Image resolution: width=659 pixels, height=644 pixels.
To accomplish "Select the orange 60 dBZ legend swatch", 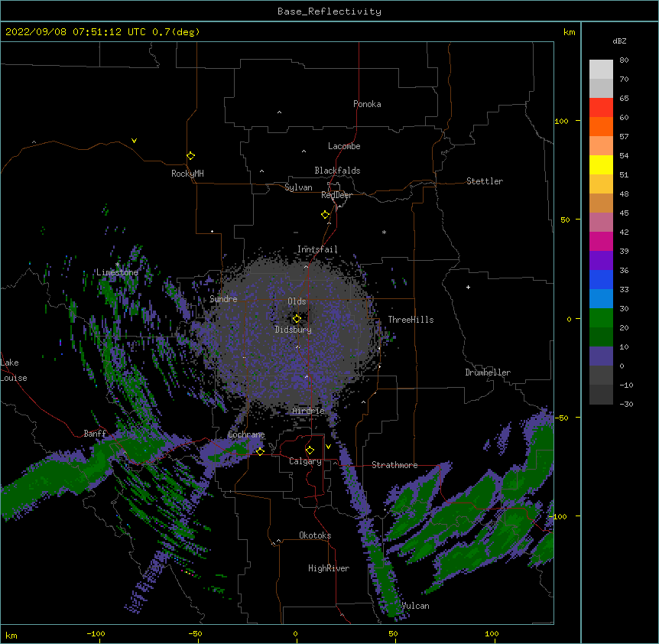I will [x=601, y=126].
